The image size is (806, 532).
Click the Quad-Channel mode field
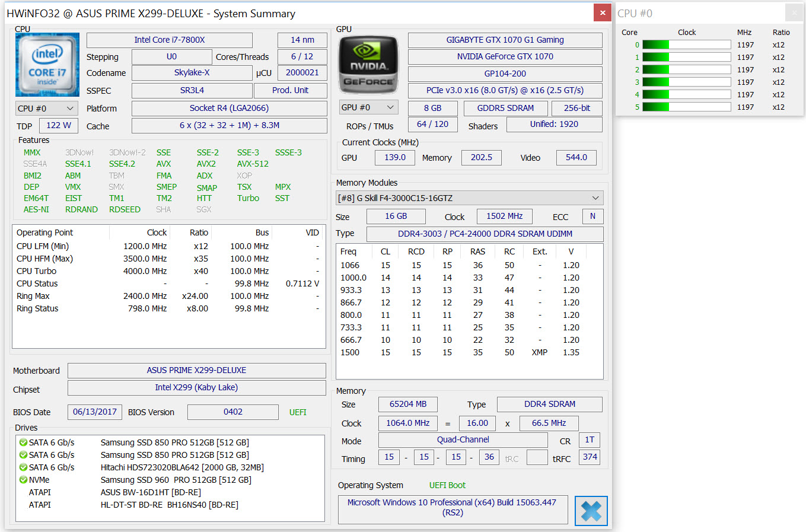coord(463,439)
